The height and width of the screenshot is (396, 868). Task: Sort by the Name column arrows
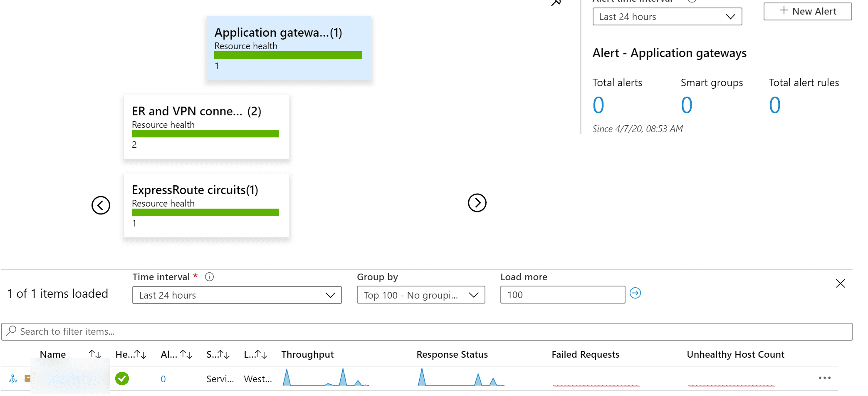[x=95, y=354]
